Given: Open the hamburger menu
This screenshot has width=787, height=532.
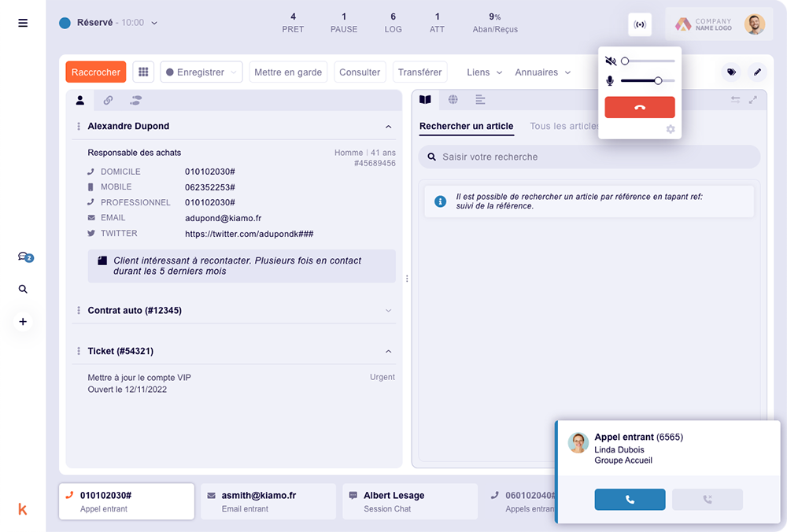Looking at the screenshot, I should (x=23, y=23).
